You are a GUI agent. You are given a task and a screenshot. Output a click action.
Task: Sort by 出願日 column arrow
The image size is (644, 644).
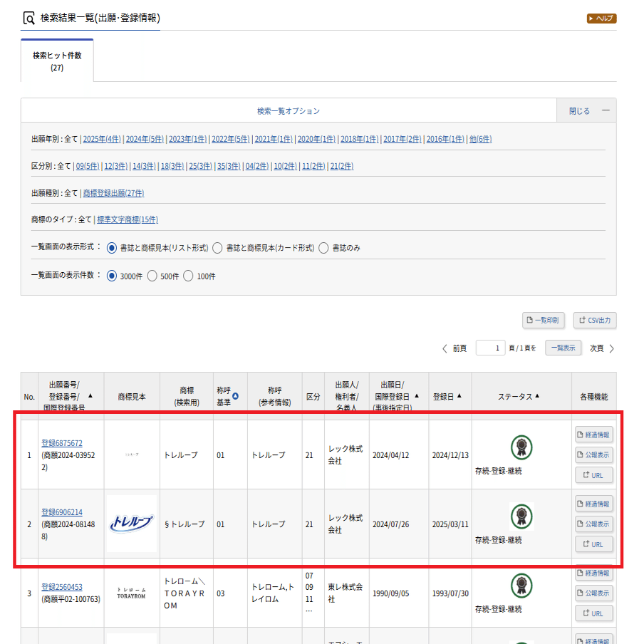coord(417,396)
